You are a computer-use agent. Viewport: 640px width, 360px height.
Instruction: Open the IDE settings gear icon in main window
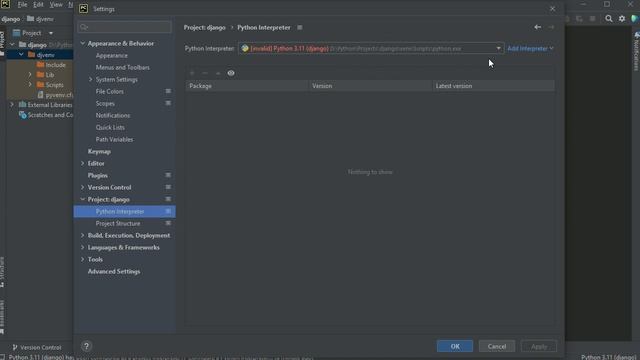point(622,18)
